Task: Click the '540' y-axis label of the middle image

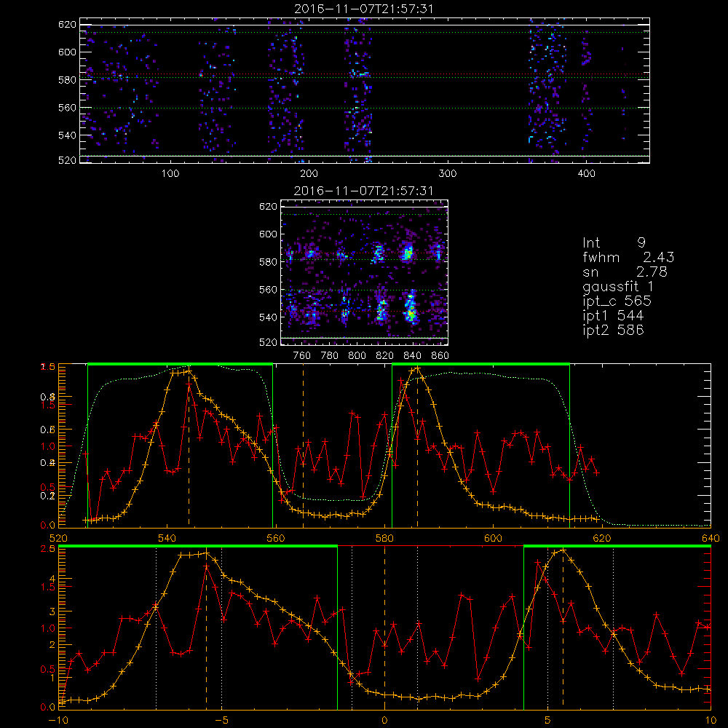Action: [x=268, y=317]
